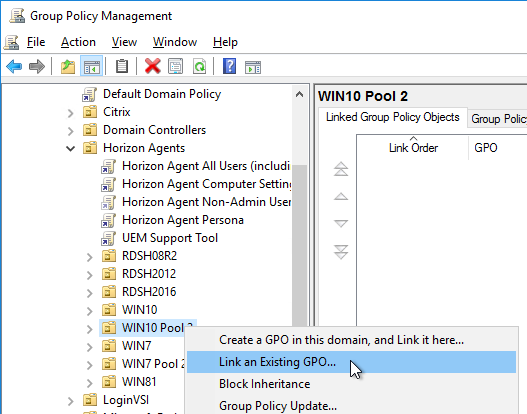Expand the LoginVSI tree node

point(70,401)
